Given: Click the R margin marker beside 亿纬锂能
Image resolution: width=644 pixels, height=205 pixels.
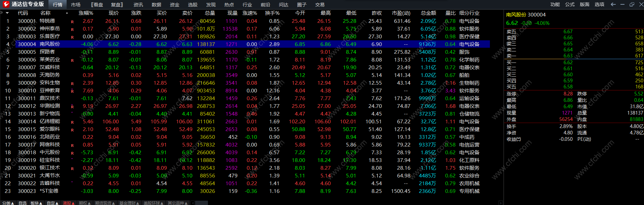Looking at the screenshot, I should click(72, 122).
